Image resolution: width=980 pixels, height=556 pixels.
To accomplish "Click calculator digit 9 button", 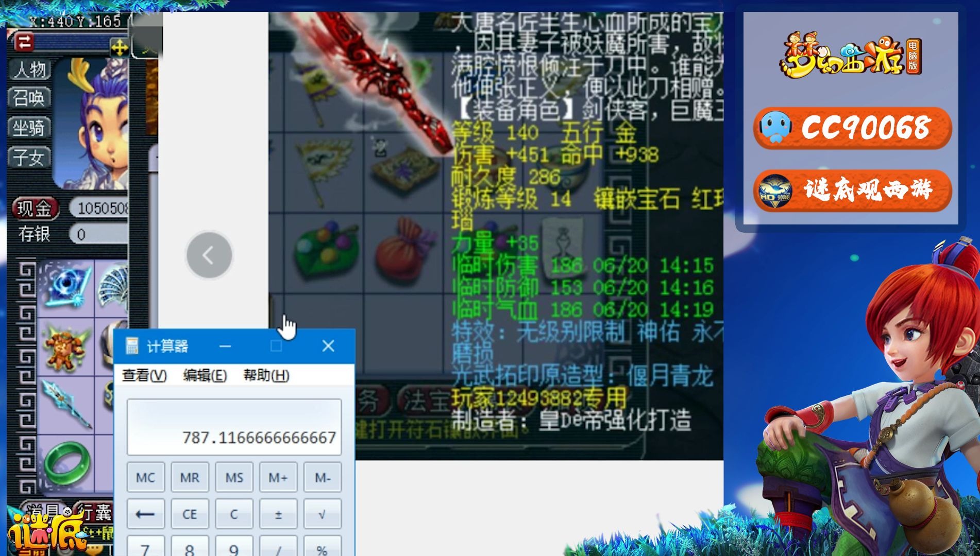I will click(x=234, y=546).
